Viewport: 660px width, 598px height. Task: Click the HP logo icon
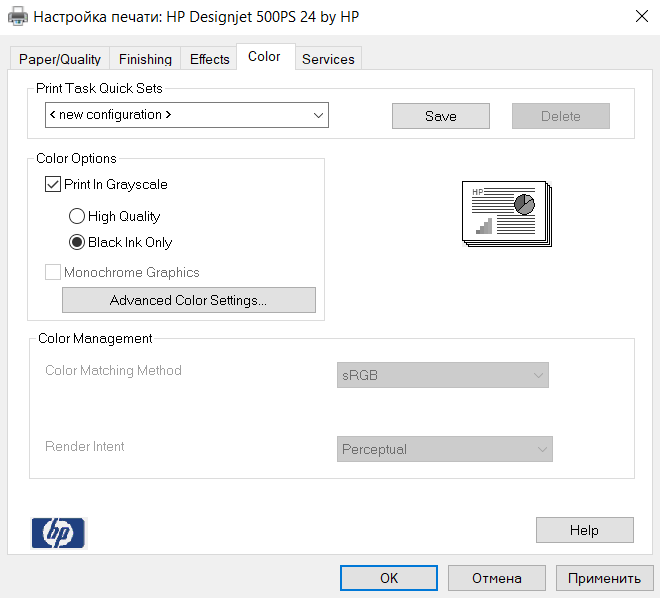(59, 533)
